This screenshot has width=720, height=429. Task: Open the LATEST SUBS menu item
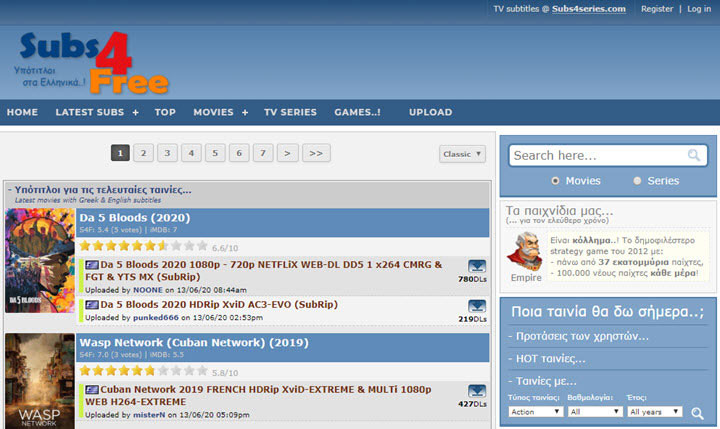pyautogui.click(x=90, y=112)
